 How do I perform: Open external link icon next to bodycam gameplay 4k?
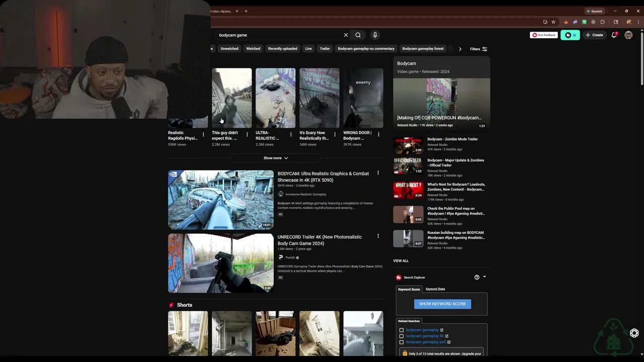coord(446,336)
